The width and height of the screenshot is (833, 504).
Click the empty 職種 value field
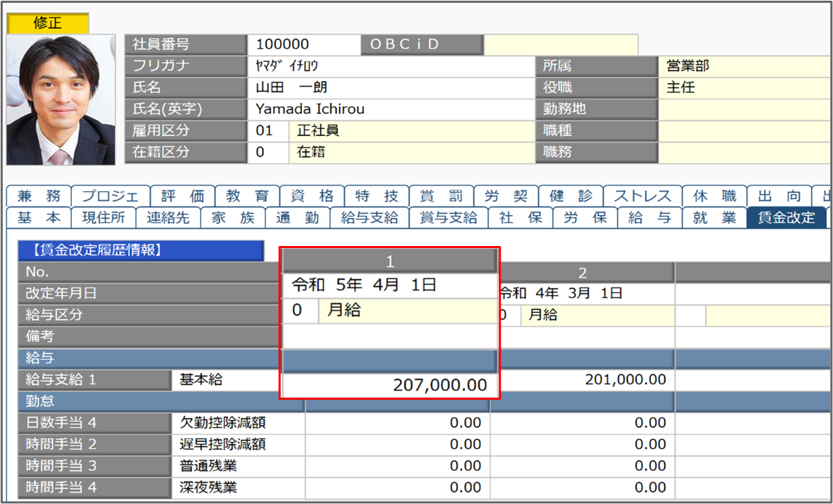[x=746, y=131]
